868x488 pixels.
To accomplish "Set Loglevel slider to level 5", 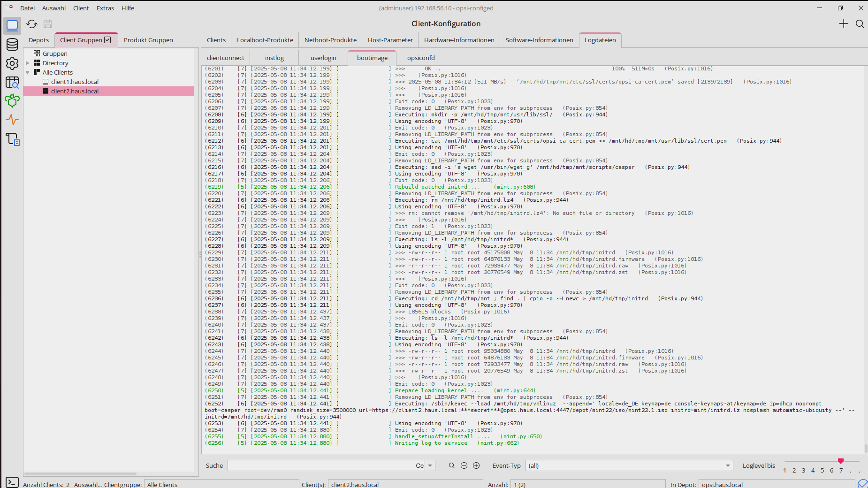I will [822, 462].
